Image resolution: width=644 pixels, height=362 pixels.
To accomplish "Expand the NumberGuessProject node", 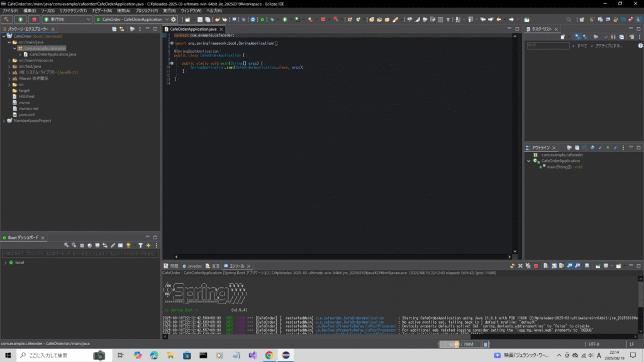I will pyautogui.click(x=4, y=121).
